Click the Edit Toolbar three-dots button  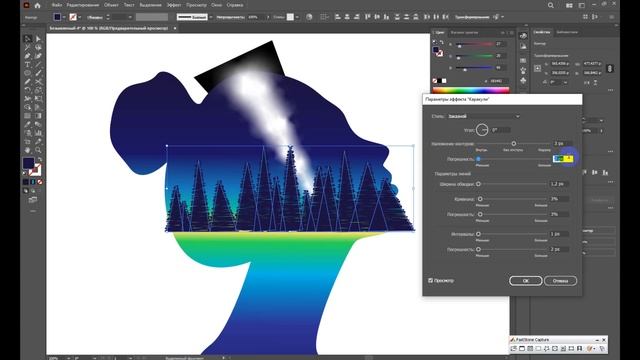(x=33, y=211)
